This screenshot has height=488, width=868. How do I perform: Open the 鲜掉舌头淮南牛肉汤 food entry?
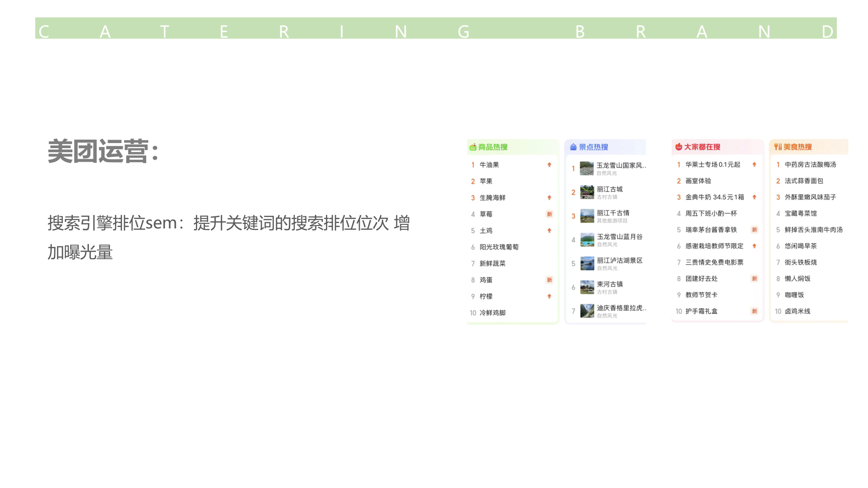coord(814,229)
